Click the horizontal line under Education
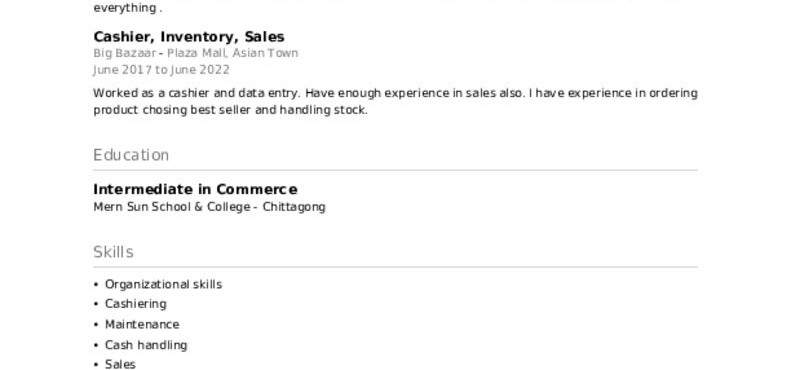This screenshot has height=370, width=791. coord(396,170)
